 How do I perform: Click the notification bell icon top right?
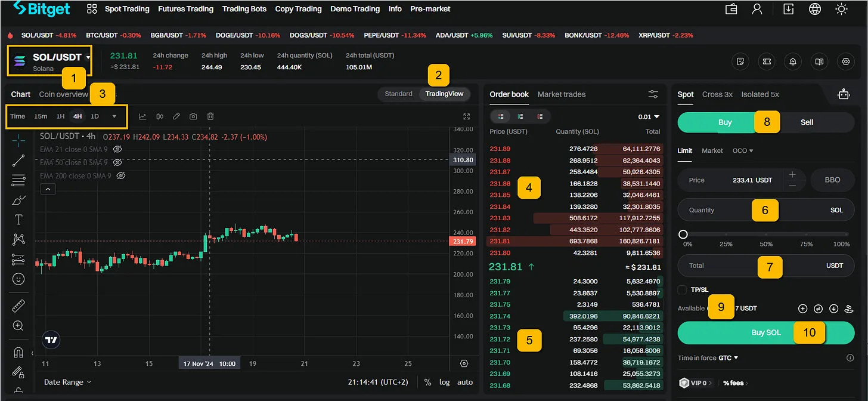coord(793,61)
